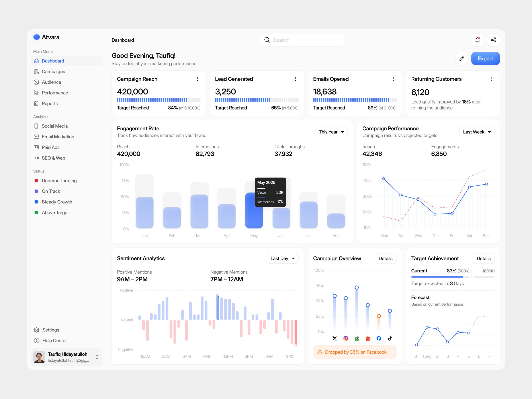Open the Email Marketing analytics page
This screenshot has width=532, height=399.
[x=58, y=137]
